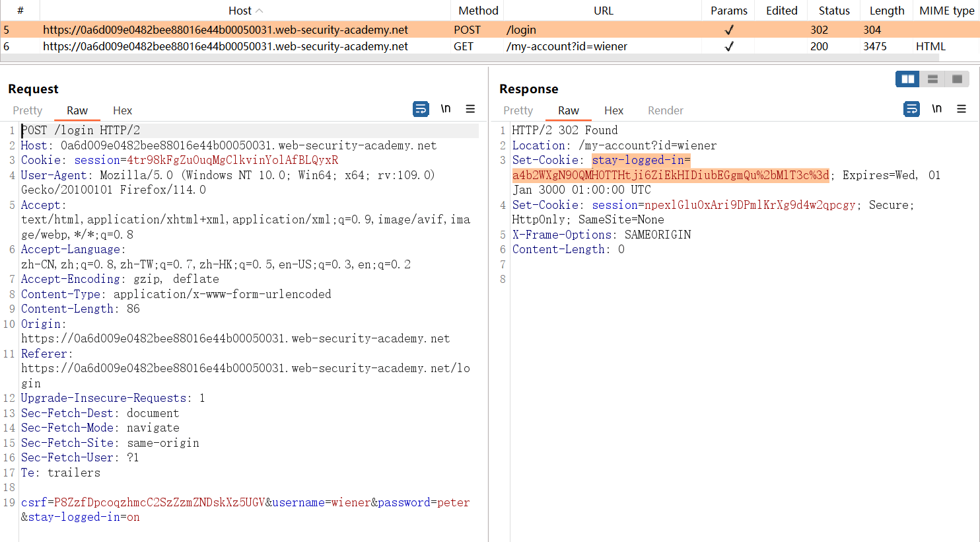Select the Raw tab in Response panel
The width and height of the screenshot is (980, 542).
(x=568, y=110)
